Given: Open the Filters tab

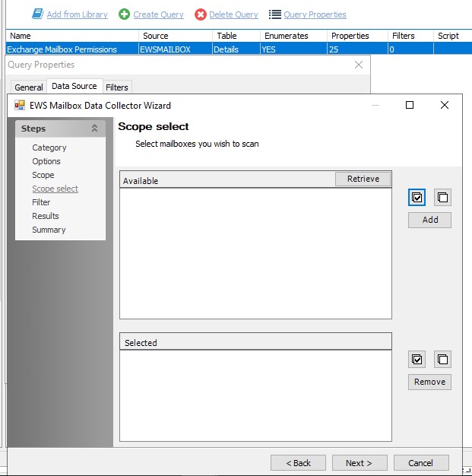Looking at the screenshot, I should pos(117,87).
